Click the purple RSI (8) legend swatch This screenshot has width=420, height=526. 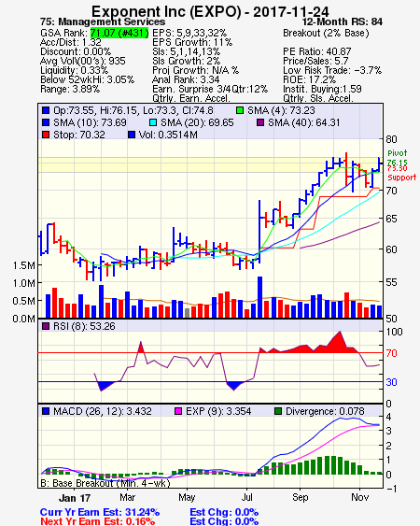click(46, 326)
